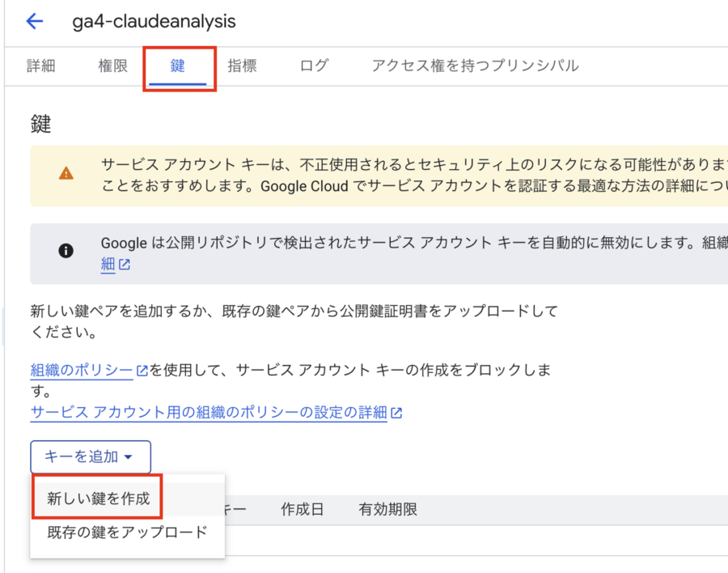This screenshot has width=728, height=573.
Task: Open the 組織のポリシー link
Action: [x=82, y=371]
